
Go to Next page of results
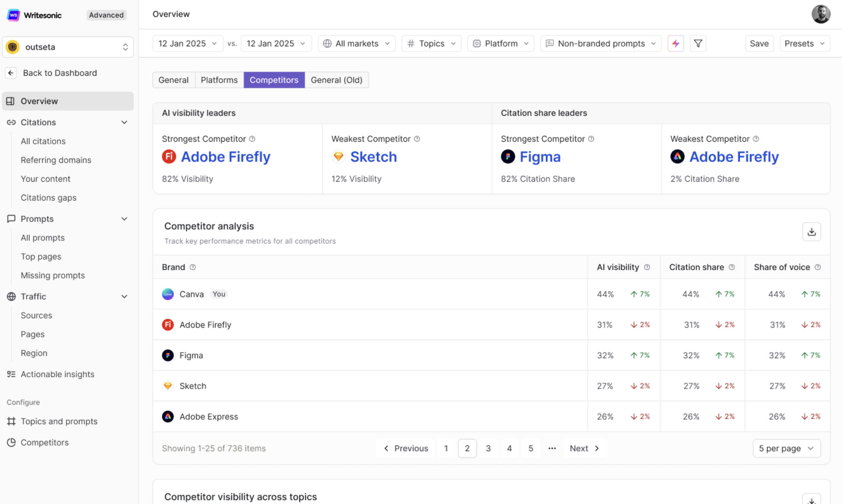[584, 448]
